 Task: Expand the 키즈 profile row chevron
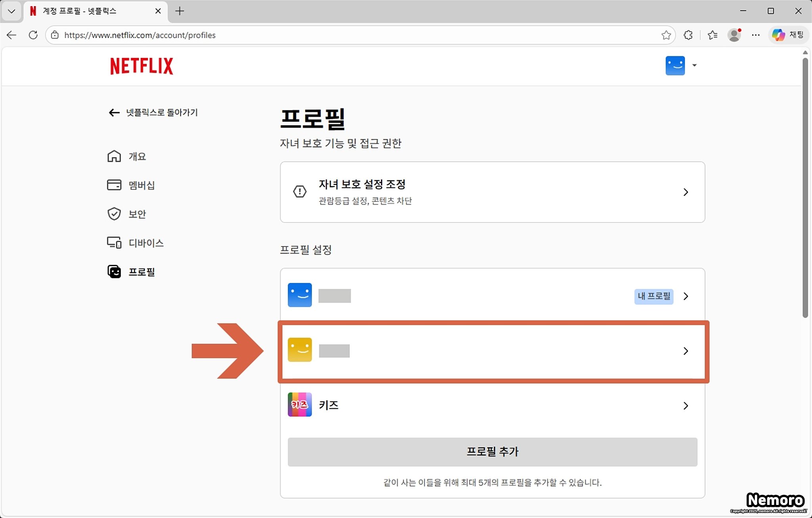click(686, 406)
